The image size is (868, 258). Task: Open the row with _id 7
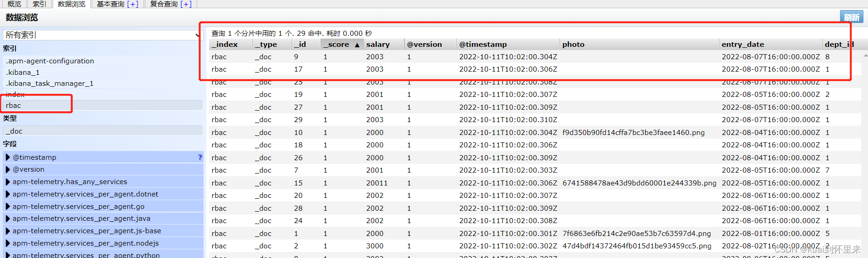click(535, 170)
